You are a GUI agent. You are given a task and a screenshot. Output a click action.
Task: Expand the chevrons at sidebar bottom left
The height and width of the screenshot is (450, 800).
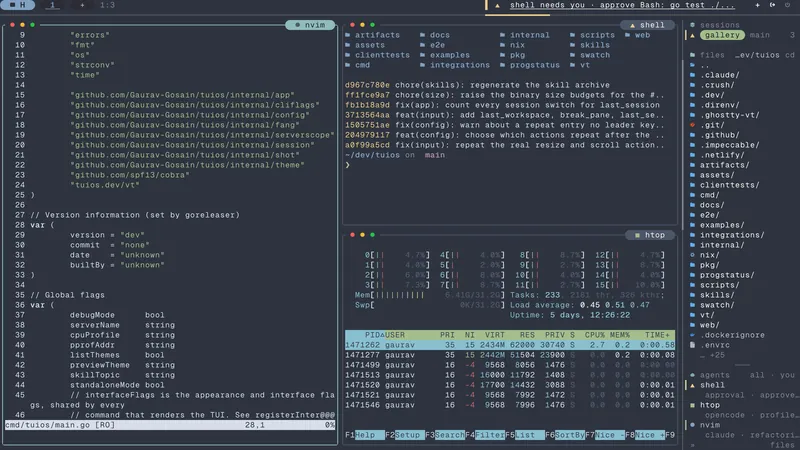pos(692,445)
